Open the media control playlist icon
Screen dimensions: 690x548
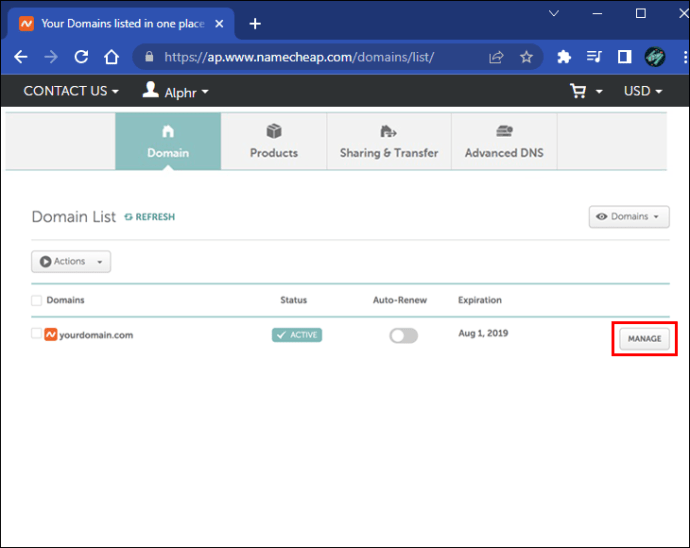pyautogui.click(x=594, y=56)
